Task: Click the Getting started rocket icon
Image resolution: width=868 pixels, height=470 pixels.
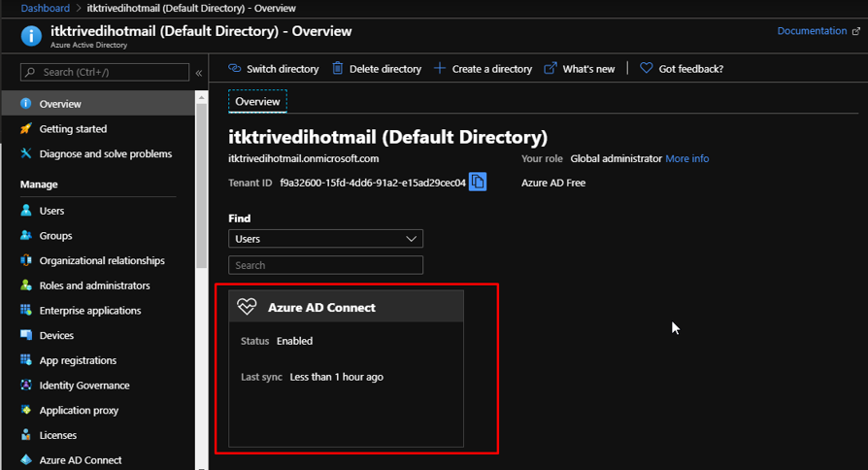Action: pos(26,129)
